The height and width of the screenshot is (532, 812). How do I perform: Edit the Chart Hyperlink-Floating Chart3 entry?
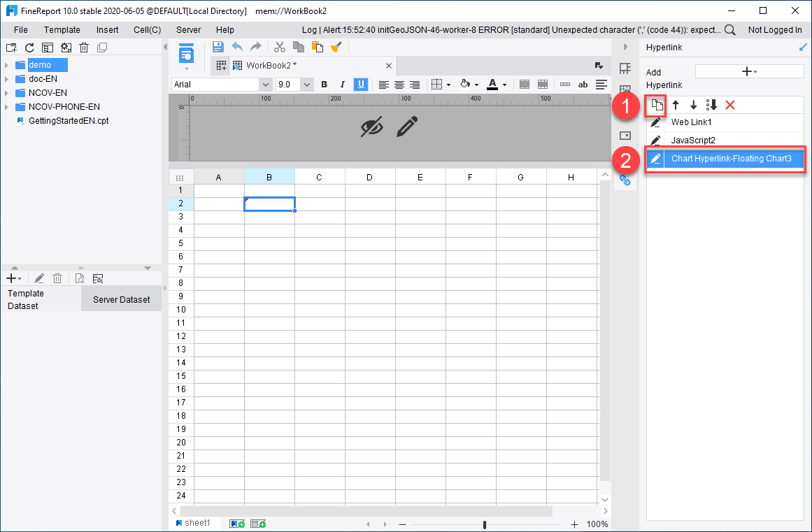(657, 159)
